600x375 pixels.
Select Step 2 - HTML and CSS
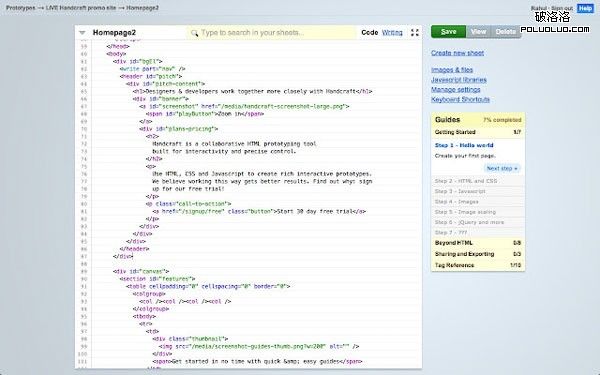point(478,181)
